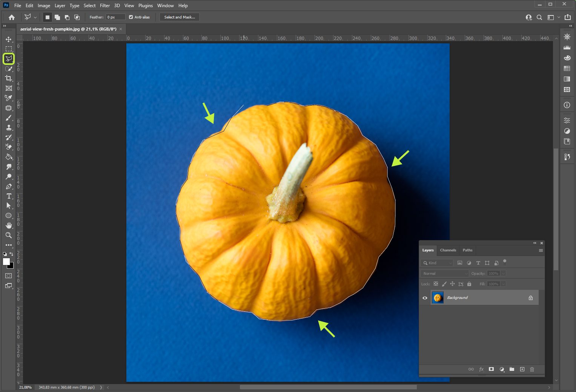
Task: Add a layer mask in the Layers panel
Action: point(491,369)
